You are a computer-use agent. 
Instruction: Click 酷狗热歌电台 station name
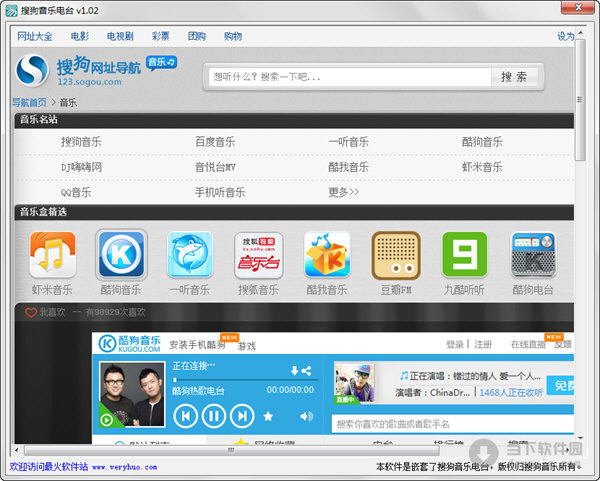point(198,391)
